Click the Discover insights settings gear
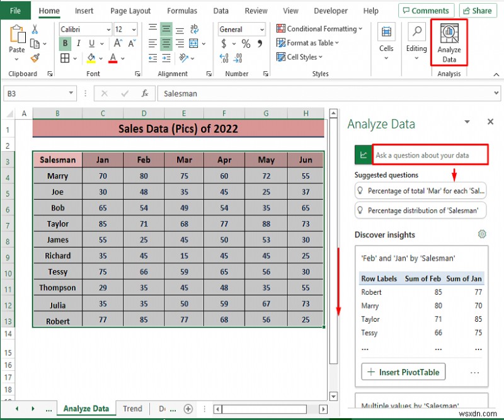The height and width of the screenshot is (420, 504). click(482, 234)
